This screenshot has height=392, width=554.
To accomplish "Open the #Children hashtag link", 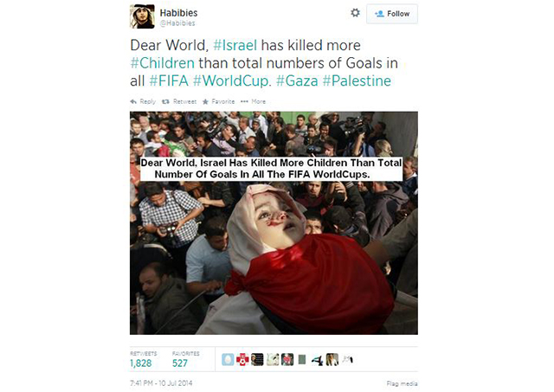I will pos(162,63).
